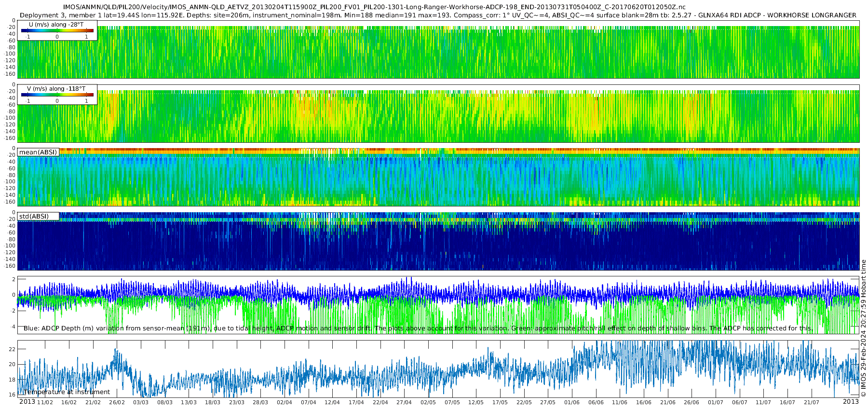Screen dimensions: 868x410
Task: Click the 01/07 date tick label
Action: (716, 402)
